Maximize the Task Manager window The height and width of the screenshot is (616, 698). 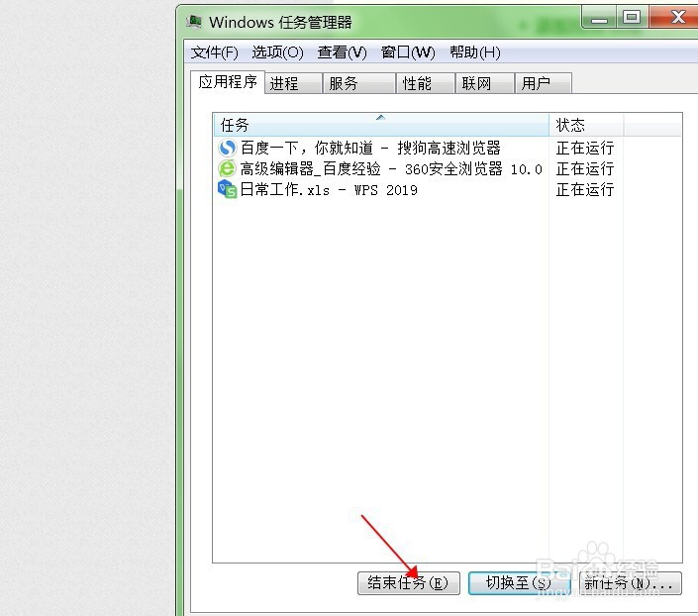click(632, 18)
